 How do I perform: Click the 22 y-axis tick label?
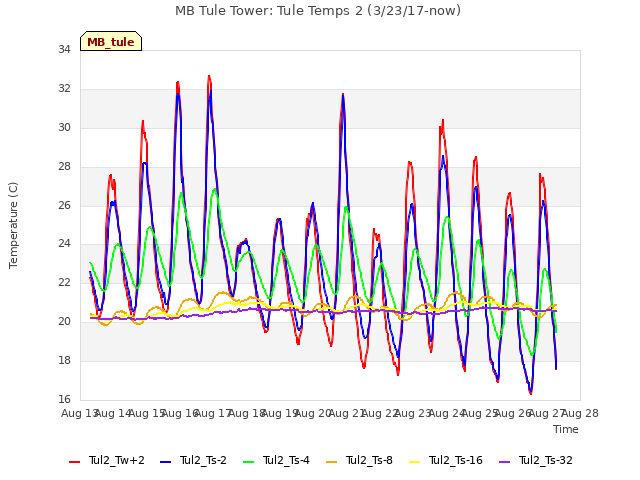64,282
